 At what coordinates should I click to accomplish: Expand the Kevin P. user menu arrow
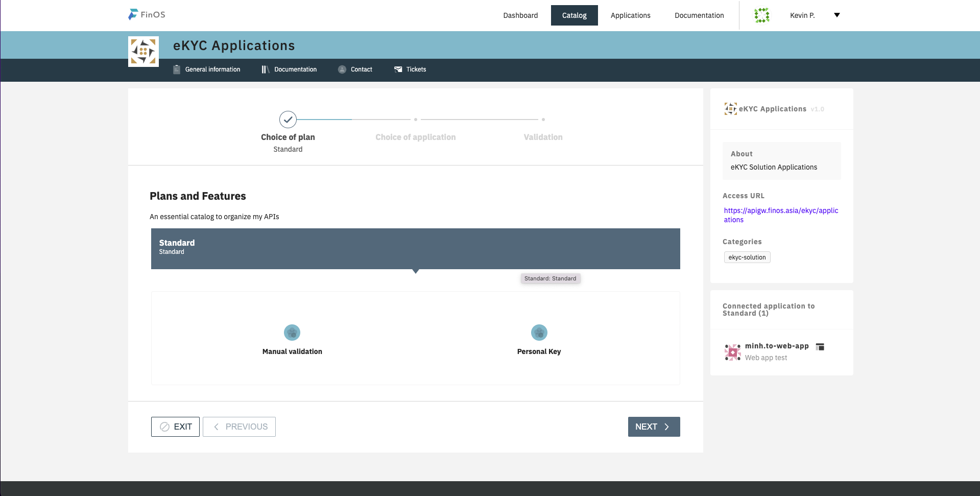coord(837,15)
